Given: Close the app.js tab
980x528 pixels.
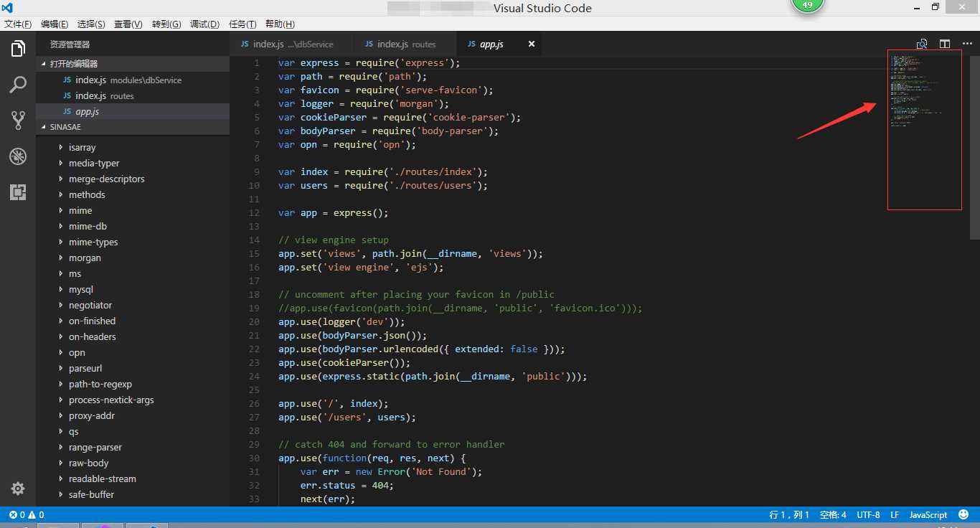Looking at the screenshot, I should [x=532, y=44].
